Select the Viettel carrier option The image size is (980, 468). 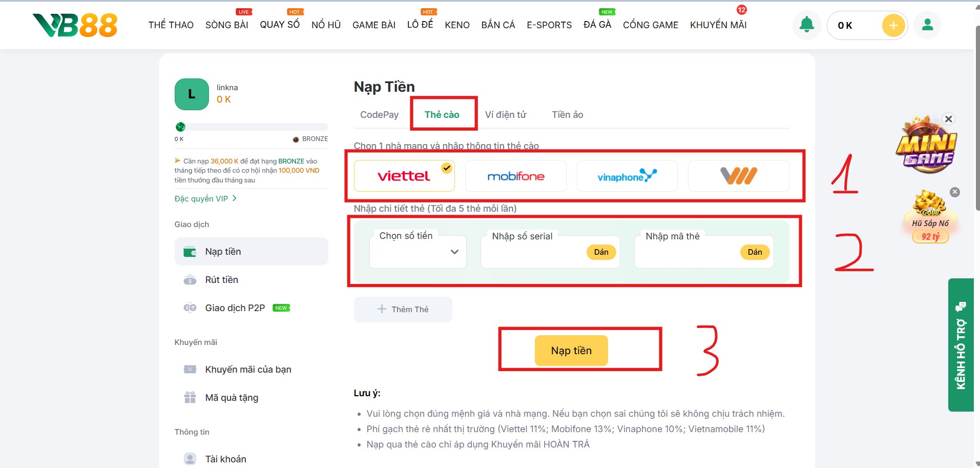click(x=404, y=176)
